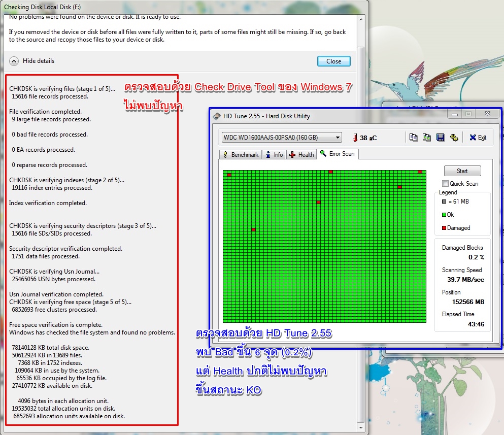Enable the Quick Scan checkbox
504x435 pixels.
(445, 184)
